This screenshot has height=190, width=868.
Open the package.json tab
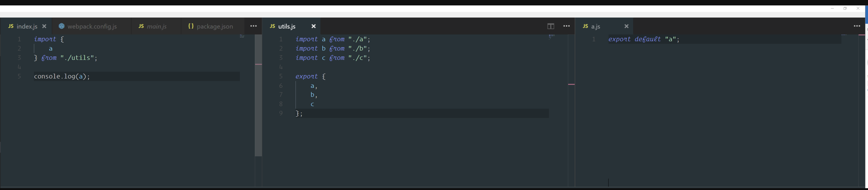pos(212,26)
